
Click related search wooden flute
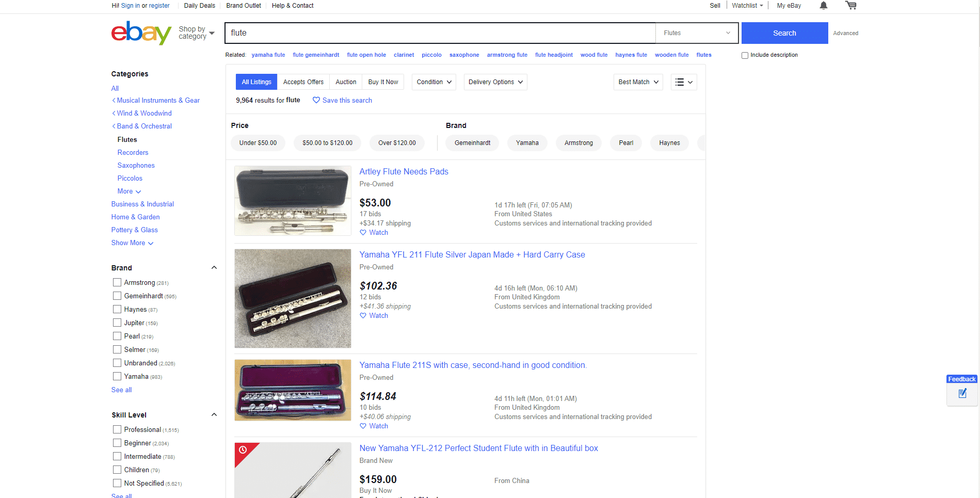(x=672, y=55)
